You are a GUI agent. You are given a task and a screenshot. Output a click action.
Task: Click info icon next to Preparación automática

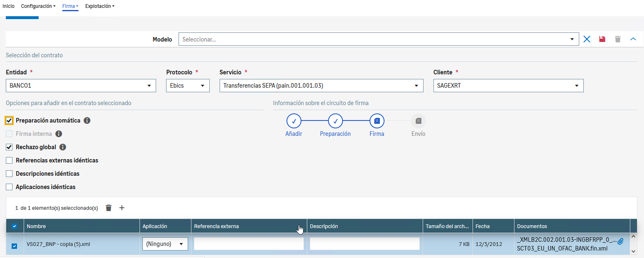point(87,120)
